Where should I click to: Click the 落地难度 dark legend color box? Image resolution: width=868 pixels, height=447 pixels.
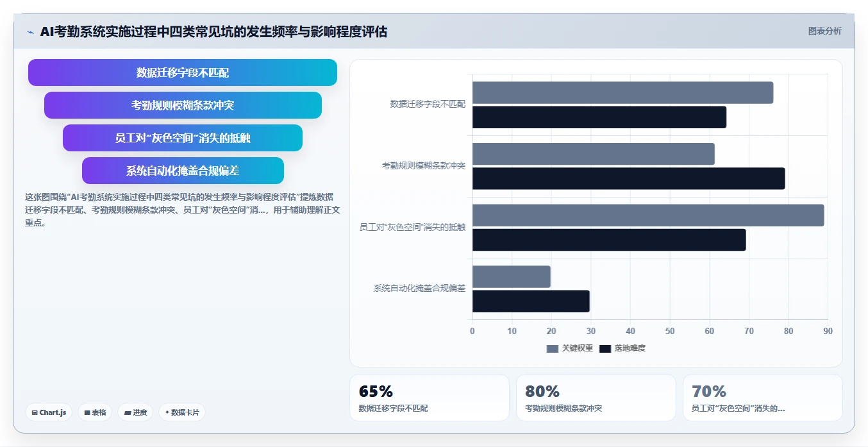(x=605, y=348)
